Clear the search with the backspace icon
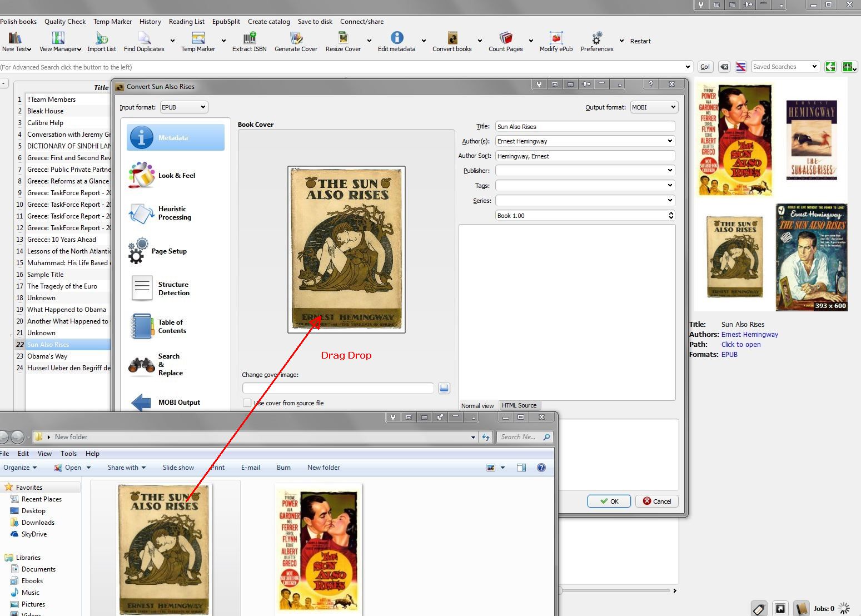 [x=724, y=67]
